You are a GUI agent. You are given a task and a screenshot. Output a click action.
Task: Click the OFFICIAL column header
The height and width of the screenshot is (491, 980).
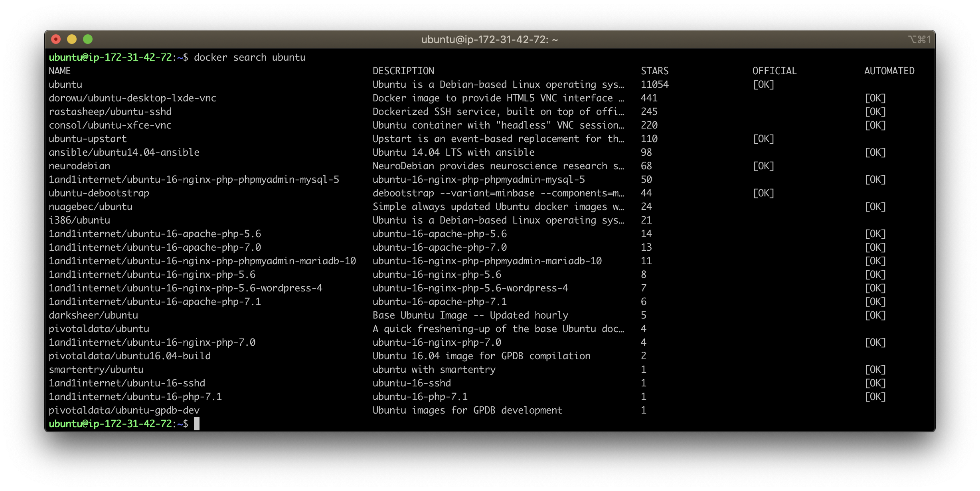pos(775,71)
